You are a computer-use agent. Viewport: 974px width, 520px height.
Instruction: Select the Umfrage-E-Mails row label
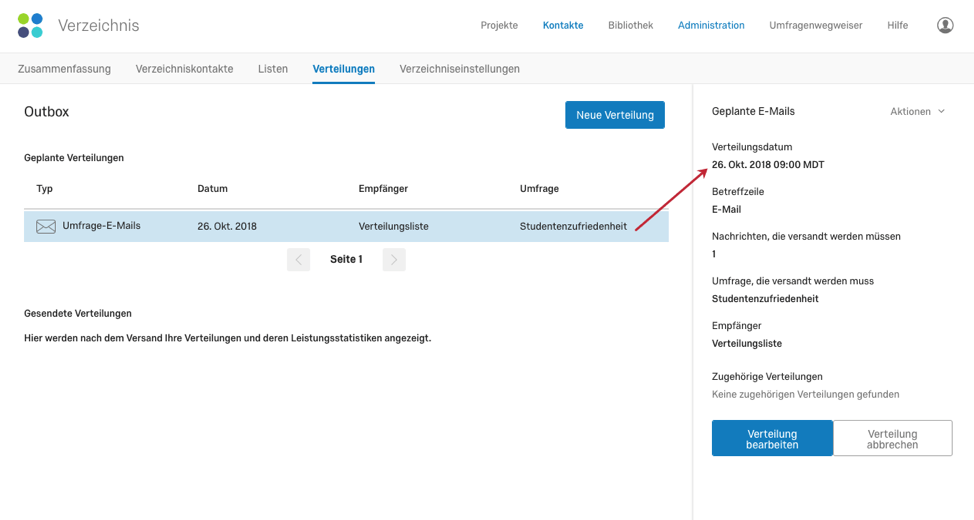coord(101,226)
